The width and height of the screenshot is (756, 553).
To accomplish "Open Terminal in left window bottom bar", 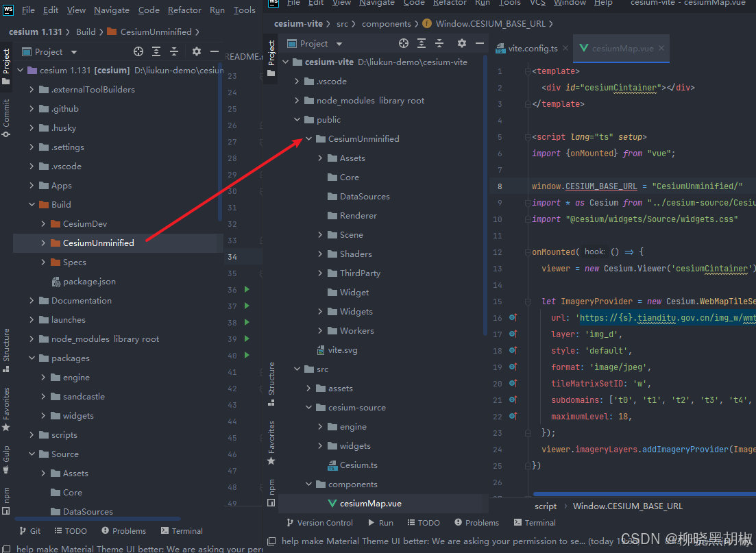I will [x=182, y=531].
